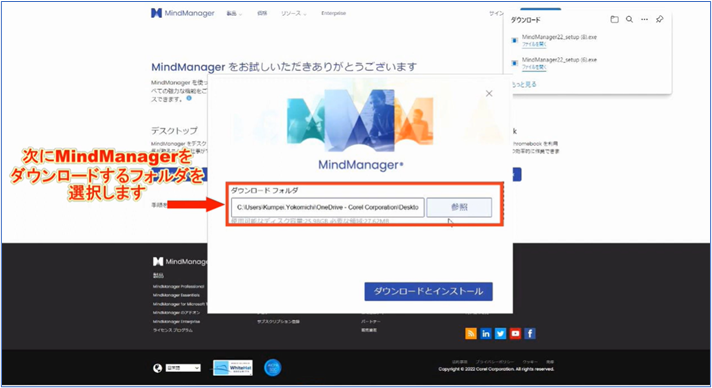Open the Enterprise menu item
712x388 pixels.
pos(333,14)
